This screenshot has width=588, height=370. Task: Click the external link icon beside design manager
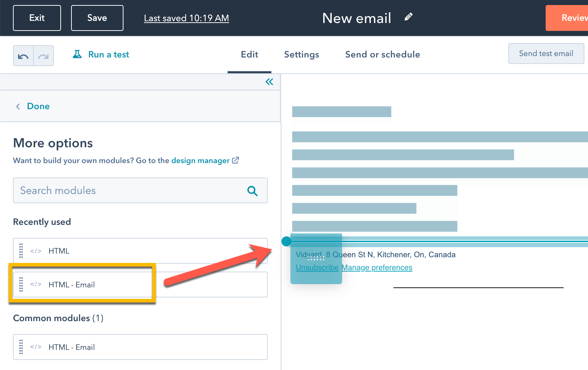pos(235,160)
